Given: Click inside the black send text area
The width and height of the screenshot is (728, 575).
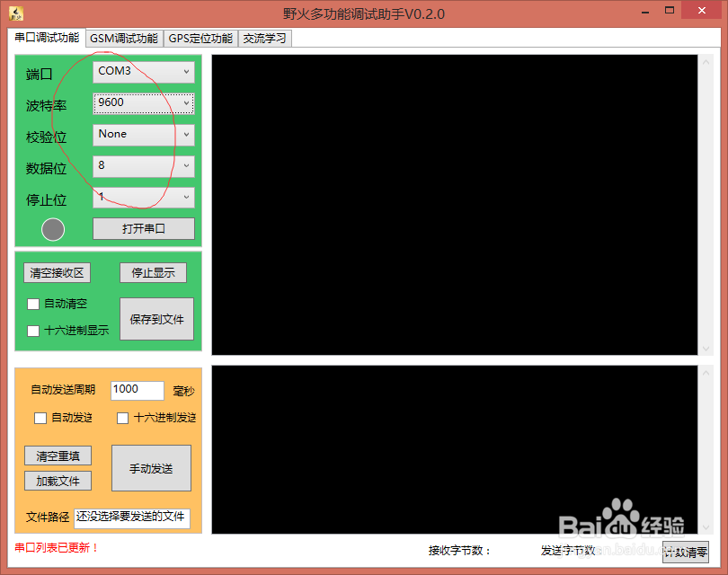Looking at the screenshot, I should point(455,450).
